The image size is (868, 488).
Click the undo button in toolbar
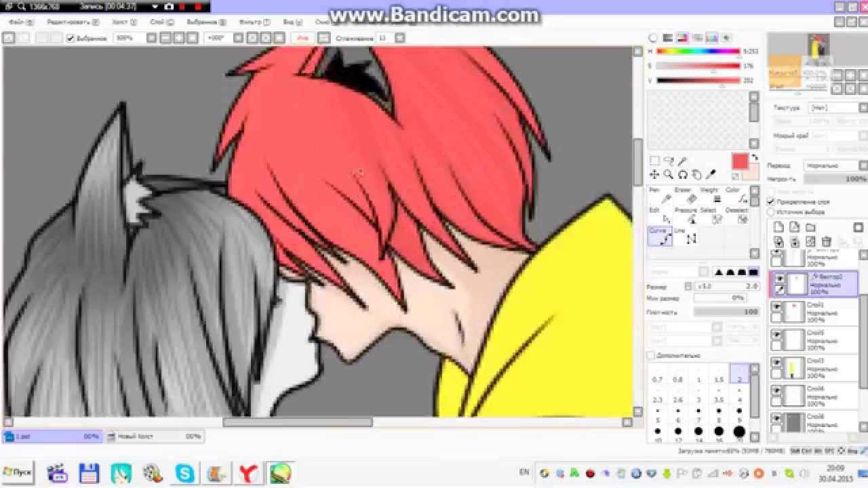pyautogui.click(x=9, y=39)
